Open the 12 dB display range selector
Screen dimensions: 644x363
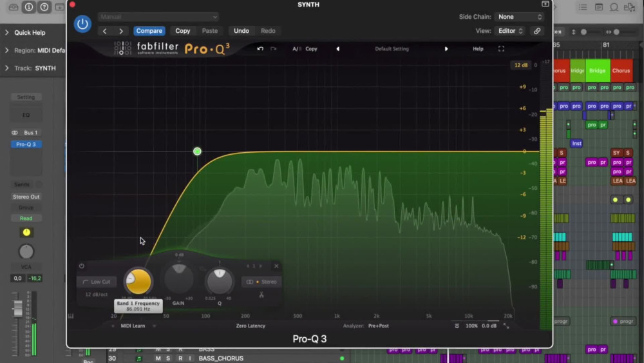[521, 65]
